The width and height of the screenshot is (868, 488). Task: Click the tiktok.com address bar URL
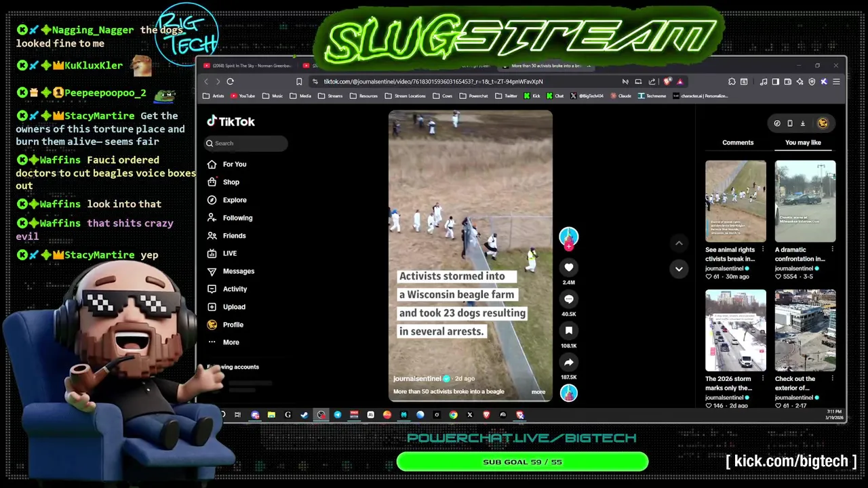(433, 81)
